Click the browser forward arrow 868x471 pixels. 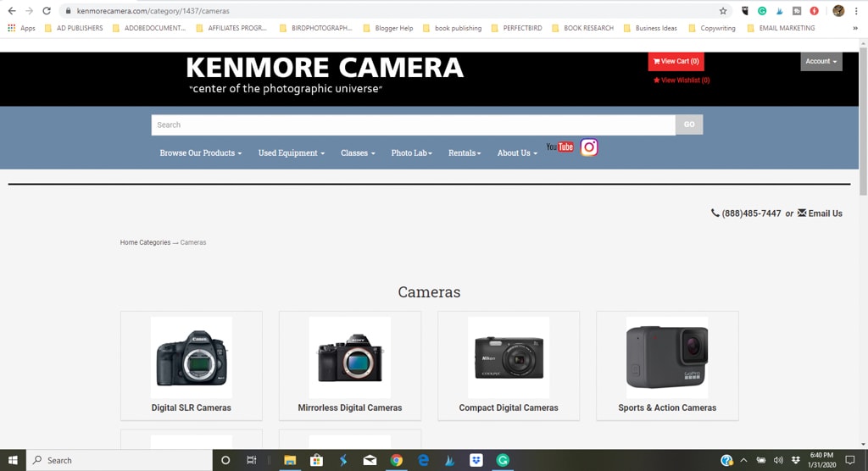[x=29, y=10]
